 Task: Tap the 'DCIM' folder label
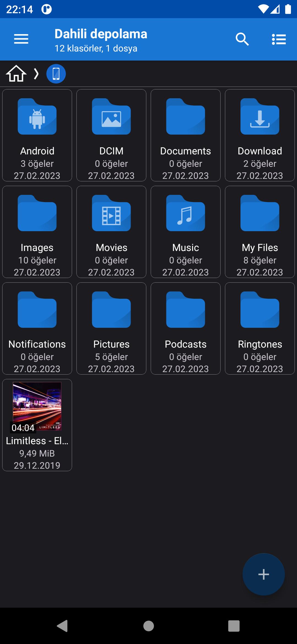tap(111, 151)
